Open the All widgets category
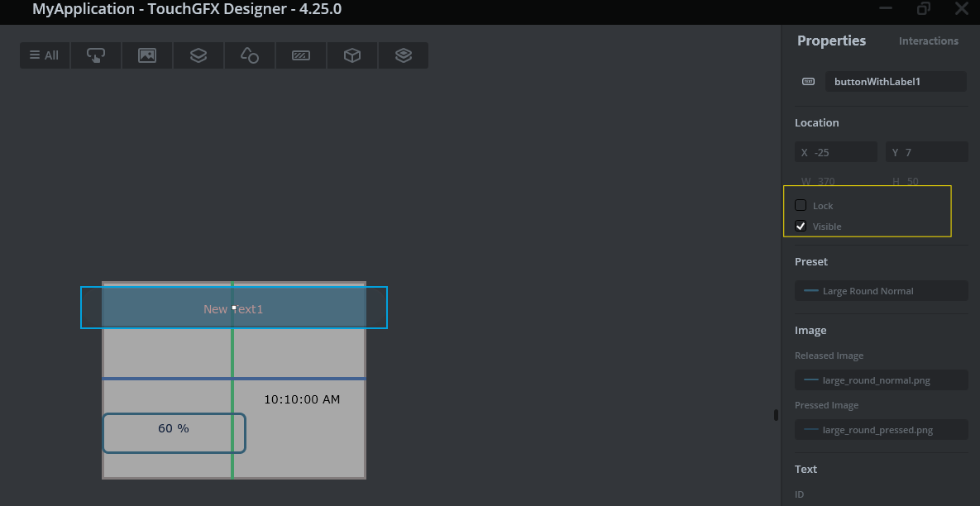The image size is (980, 506). point(44,55)
